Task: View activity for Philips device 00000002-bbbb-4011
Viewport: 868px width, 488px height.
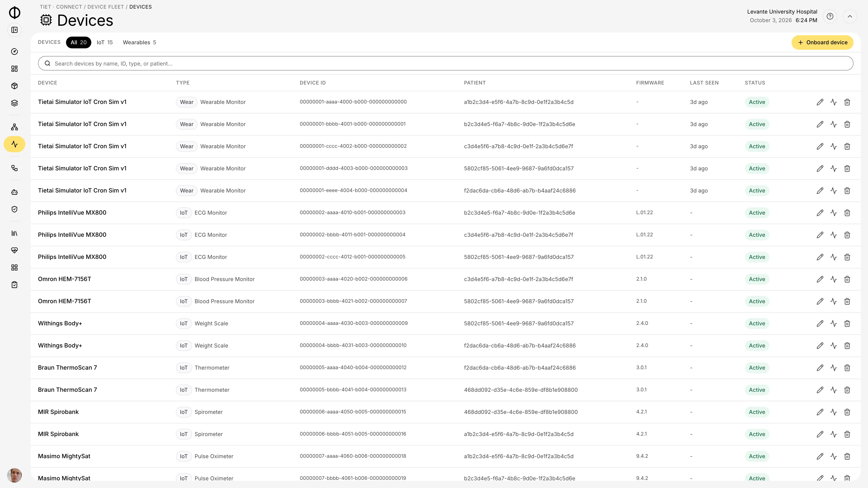Action: pyautogui.click(x=834, y=235)
